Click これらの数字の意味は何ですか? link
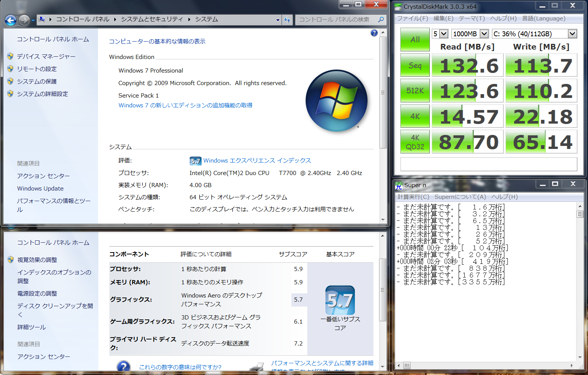The width and height of the screenshot is (588, 375). (x=180, y=367)
